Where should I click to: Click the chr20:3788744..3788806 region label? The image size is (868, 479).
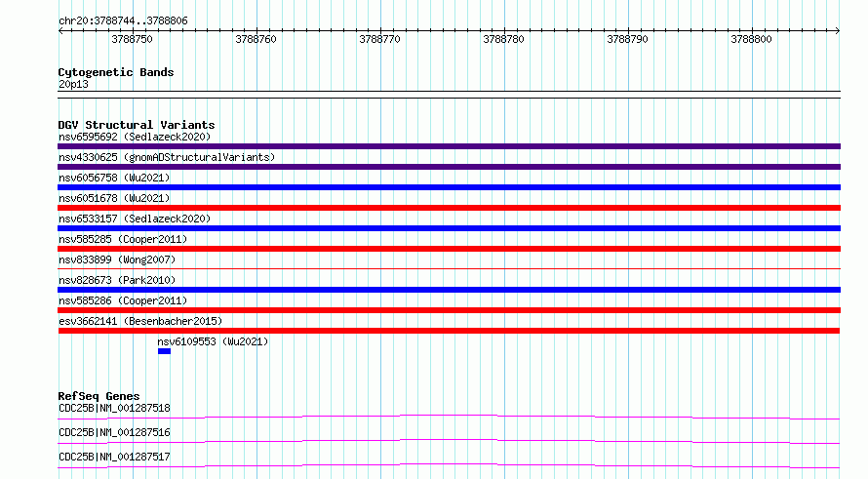pyautogui.click(x=123, y=21)
